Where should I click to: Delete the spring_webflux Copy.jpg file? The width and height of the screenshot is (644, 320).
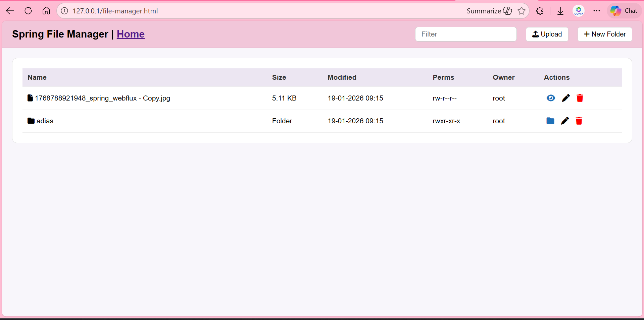point(580,98)
